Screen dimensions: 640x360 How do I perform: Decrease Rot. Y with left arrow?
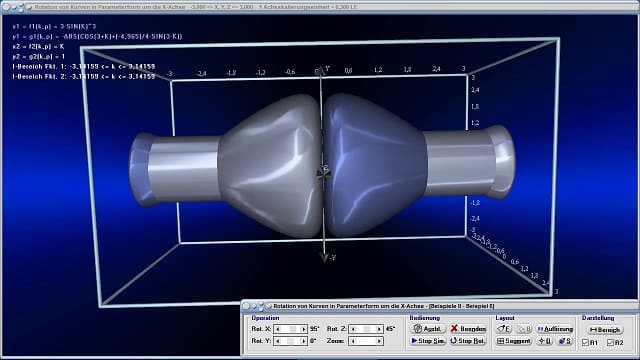pos(278,341)
